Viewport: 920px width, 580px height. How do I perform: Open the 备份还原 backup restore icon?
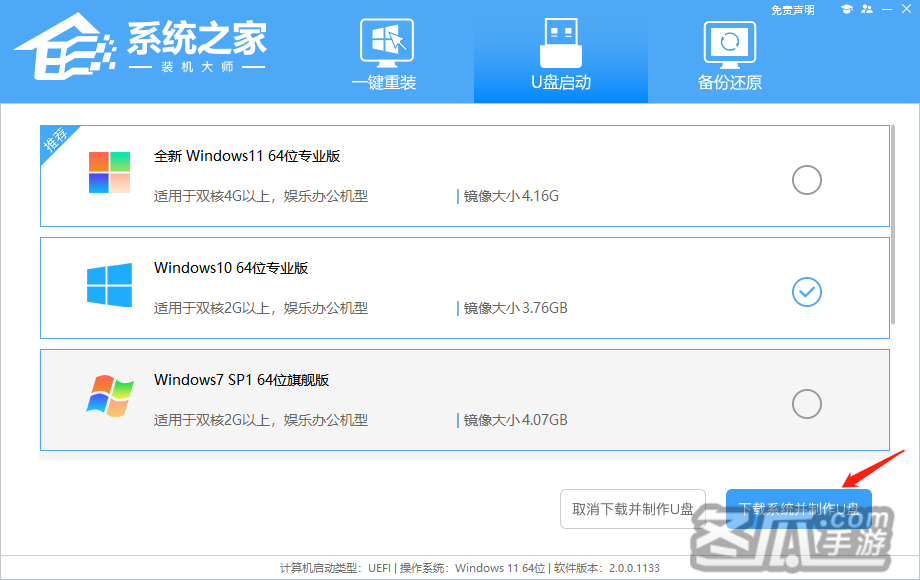pos(730,44)
